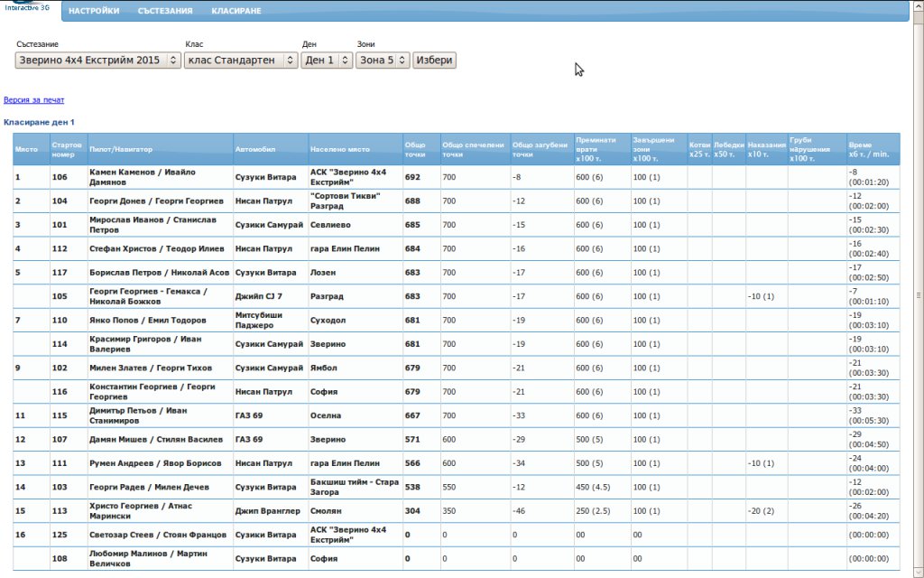Open the КЛАСИРАНЕ menu

[x=236, y=11]
